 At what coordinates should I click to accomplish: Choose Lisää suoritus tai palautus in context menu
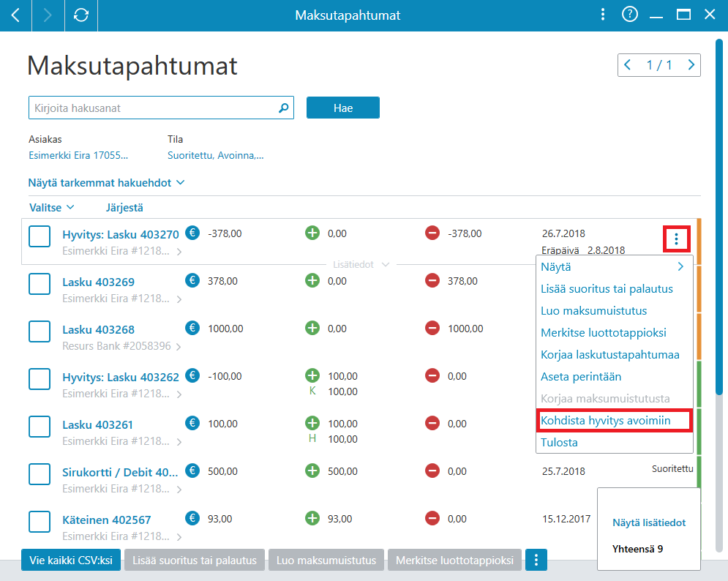607,289
